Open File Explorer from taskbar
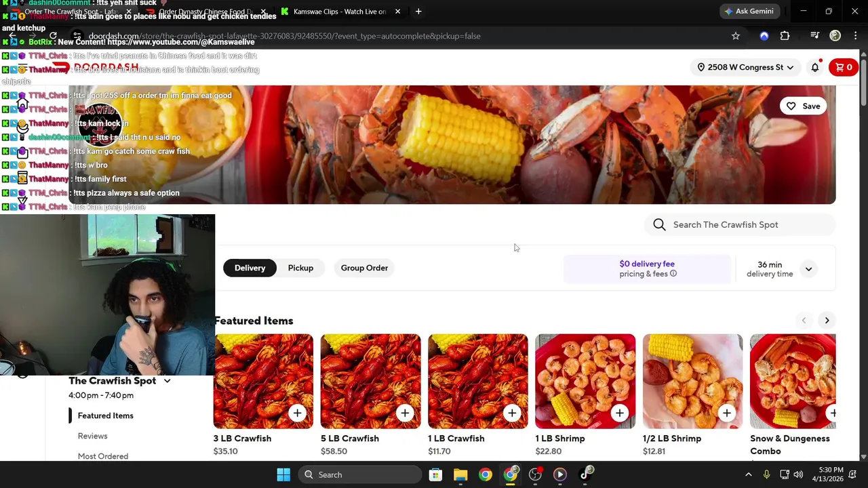 (x=460, y=474)
